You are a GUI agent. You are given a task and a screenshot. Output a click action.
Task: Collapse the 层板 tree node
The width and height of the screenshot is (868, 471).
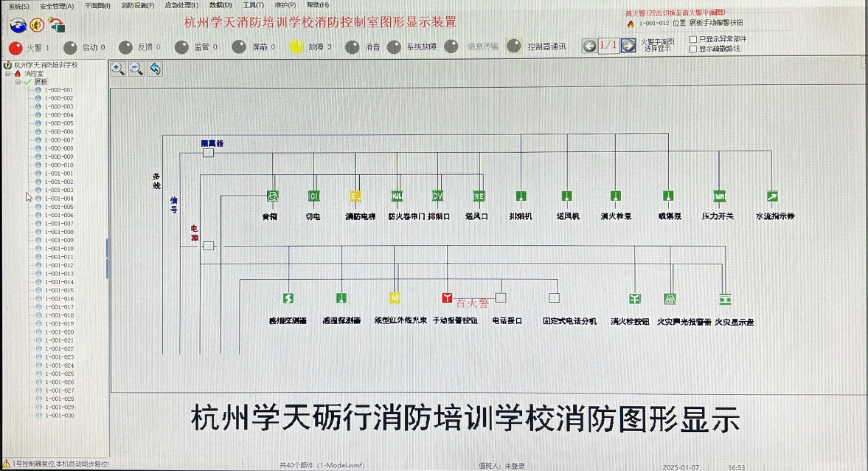point(18,82)
